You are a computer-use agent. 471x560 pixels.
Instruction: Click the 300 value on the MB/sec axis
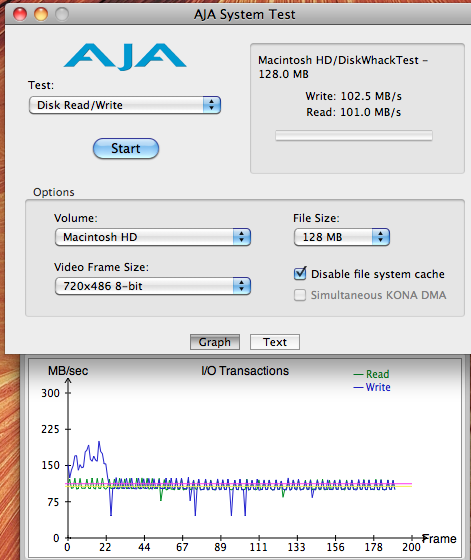(x=50, y=393)
